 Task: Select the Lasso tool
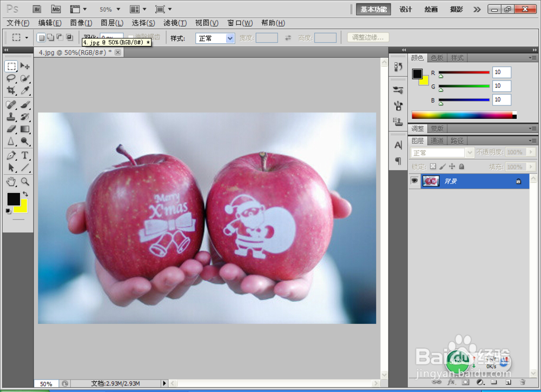point(11,78)
